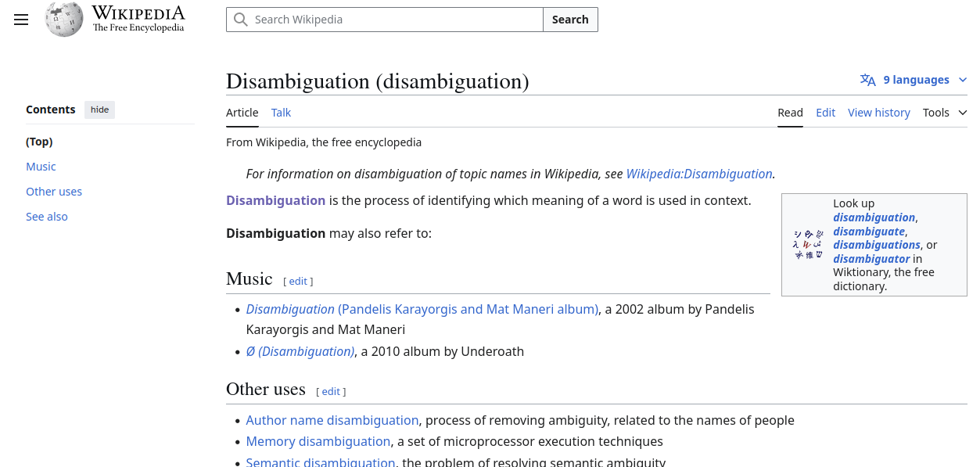Switch to the Talk tab
980x467 pixels.
[281, 113]
